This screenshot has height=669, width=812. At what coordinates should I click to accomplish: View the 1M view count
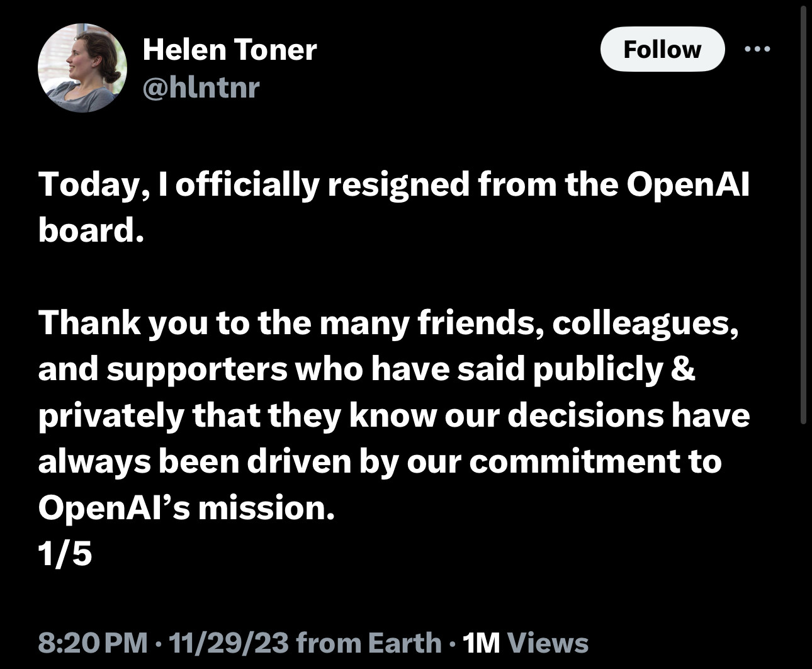click(x=481, y=643)
